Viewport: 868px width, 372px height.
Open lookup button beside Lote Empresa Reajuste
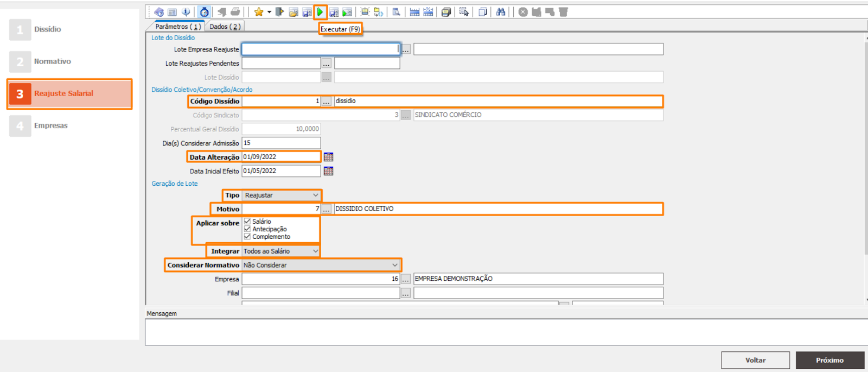(406, 49)
